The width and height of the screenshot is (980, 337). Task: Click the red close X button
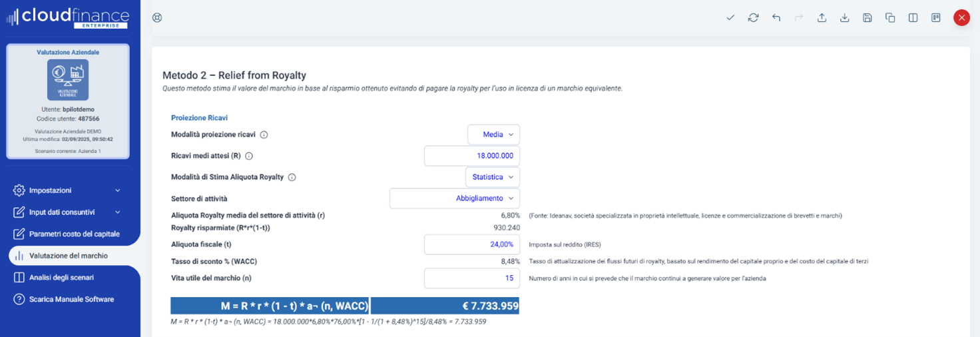coord(961,18)
